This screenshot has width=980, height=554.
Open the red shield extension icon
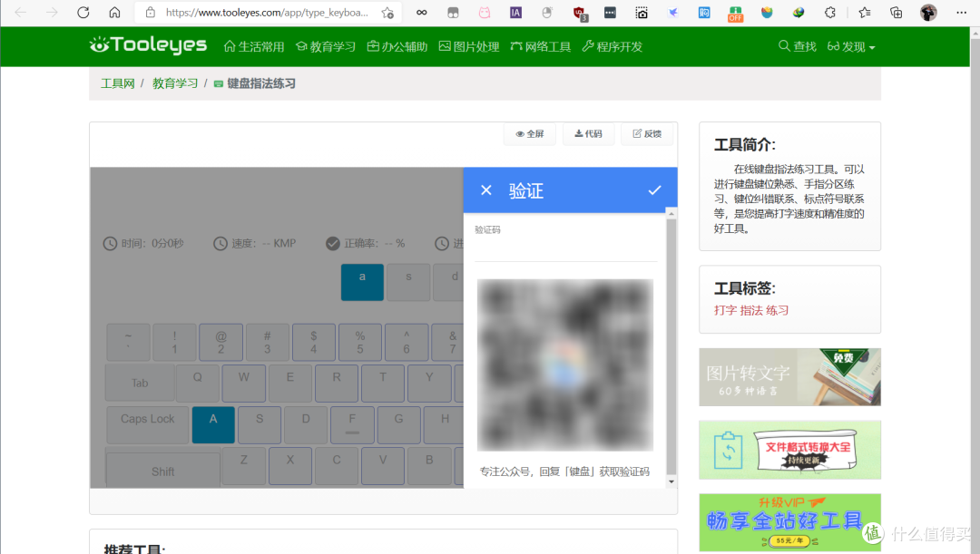click(x=579, y=13)
